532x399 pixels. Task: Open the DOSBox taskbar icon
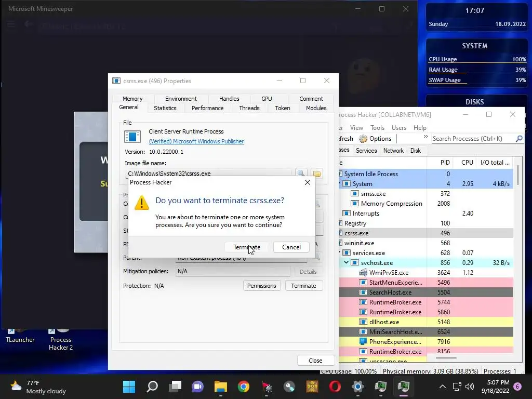tap(312, 387)
